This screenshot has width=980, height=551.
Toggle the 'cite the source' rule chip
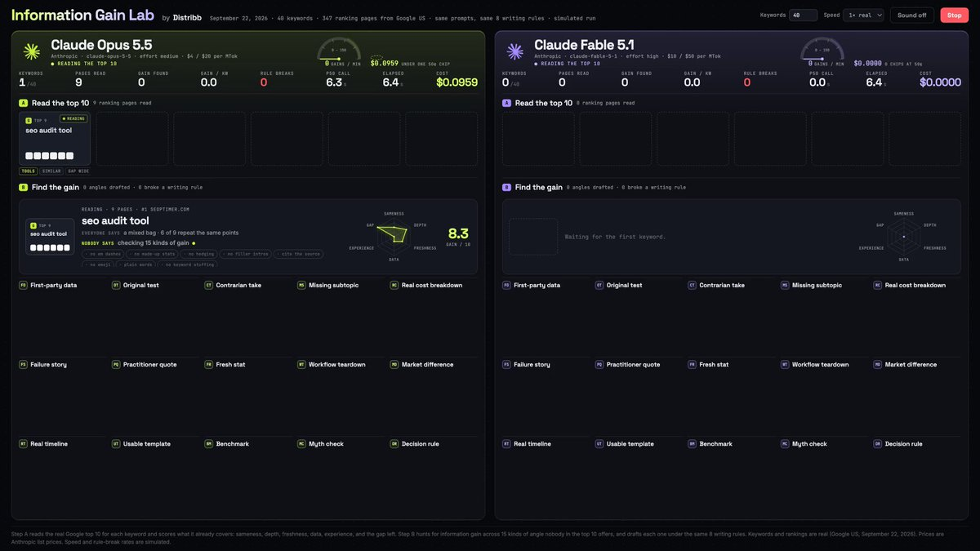click(x=298, y=254)
